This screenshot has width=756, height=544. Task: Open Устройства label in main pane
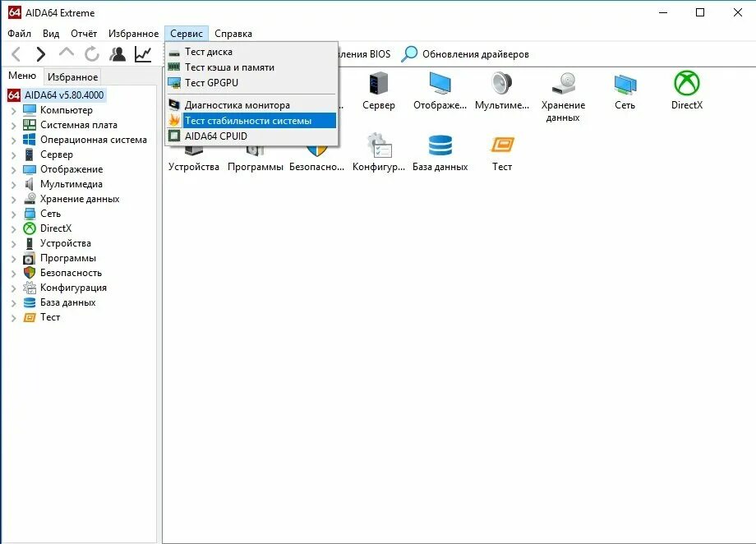194,166
